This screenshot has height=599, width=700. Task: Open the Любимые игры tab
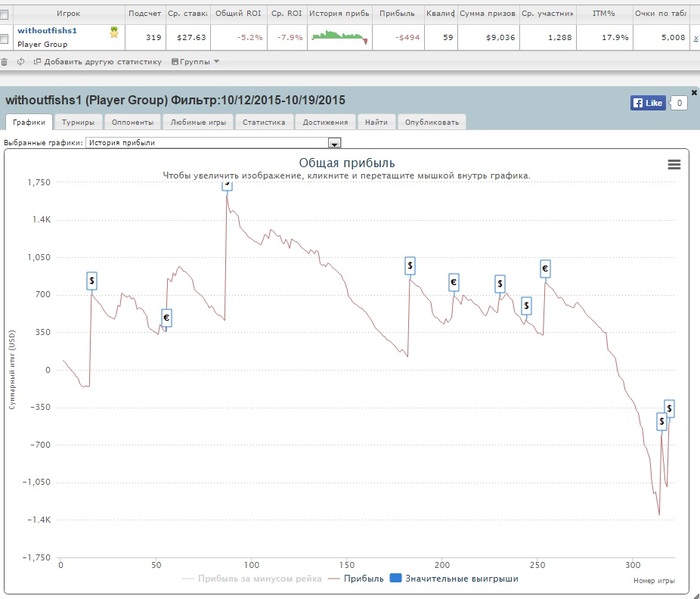tap(198, 122)
